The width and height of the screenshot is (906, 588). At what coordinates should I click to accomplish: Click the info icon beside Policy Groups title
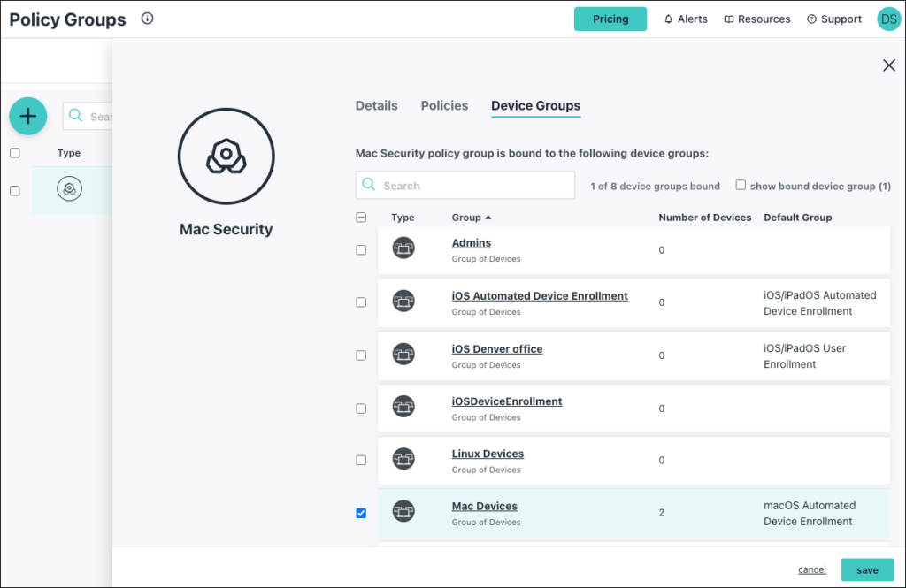tap(147, 18)
